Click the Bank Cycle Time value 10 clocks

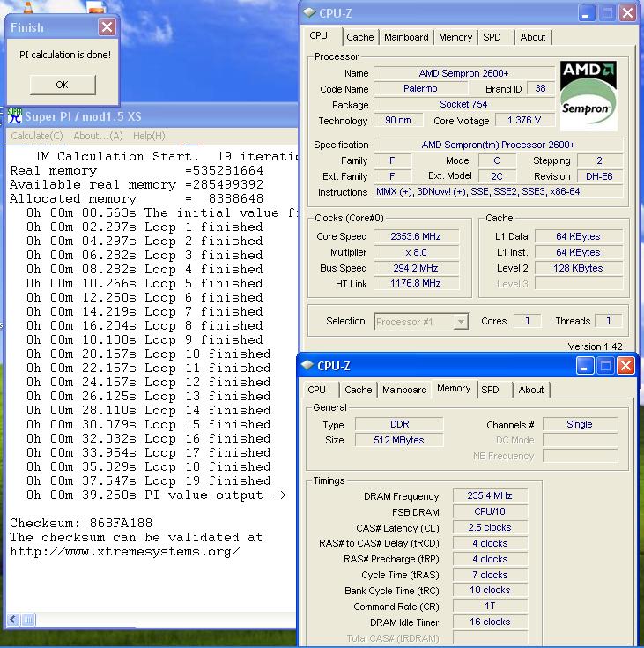coord(490,590)
